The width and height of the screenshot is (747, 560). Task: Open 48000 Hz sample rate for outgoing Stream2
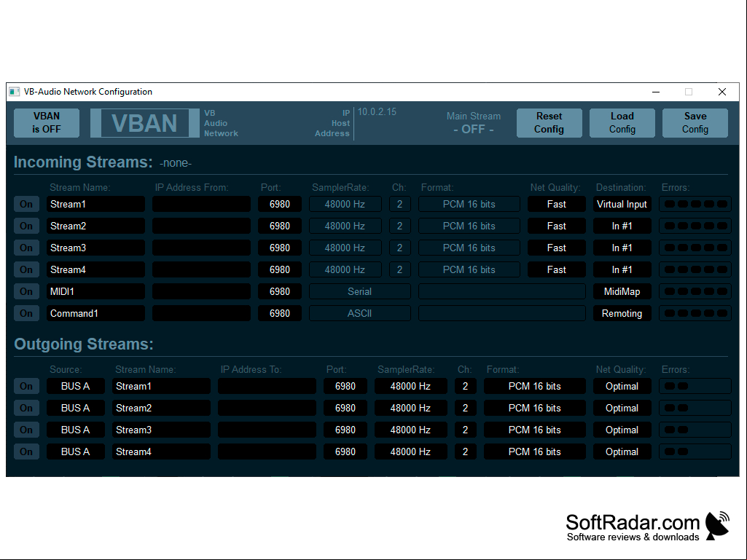[410, 408]
